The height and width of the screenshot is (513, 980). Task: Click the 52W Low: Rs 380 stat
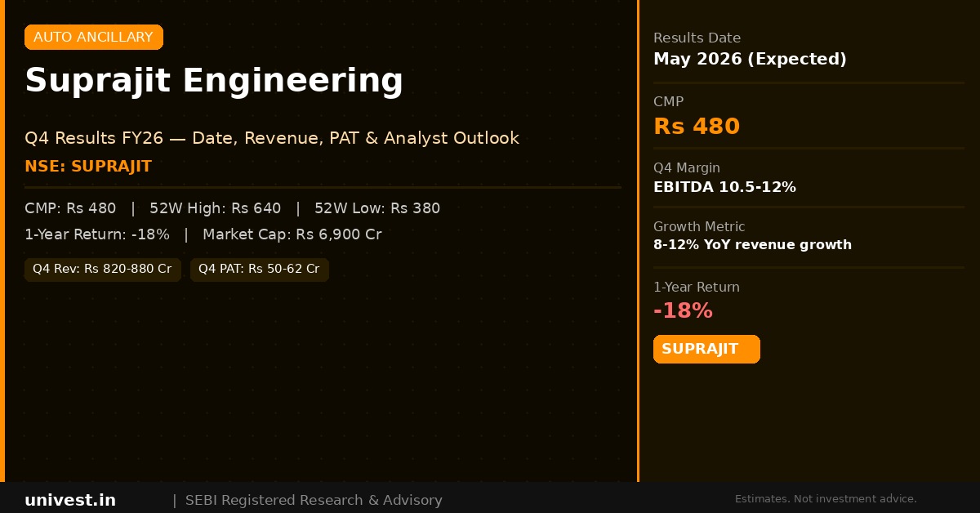click(x=377, y=208)
